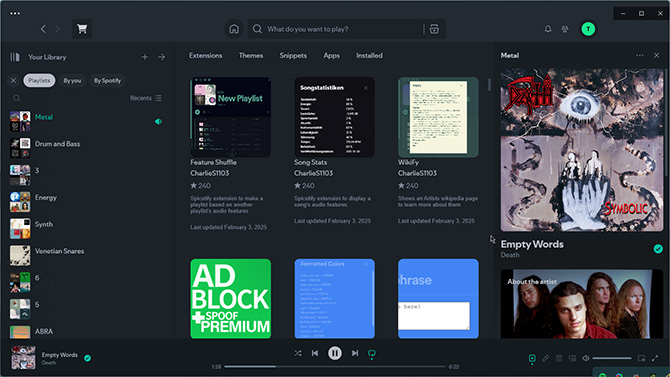Open Friend Activity icon

coord(565,29)
